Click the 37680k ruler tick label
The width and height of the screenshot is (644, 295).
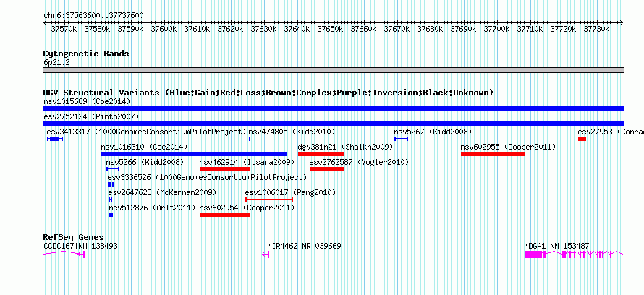(x=430, y=29)
